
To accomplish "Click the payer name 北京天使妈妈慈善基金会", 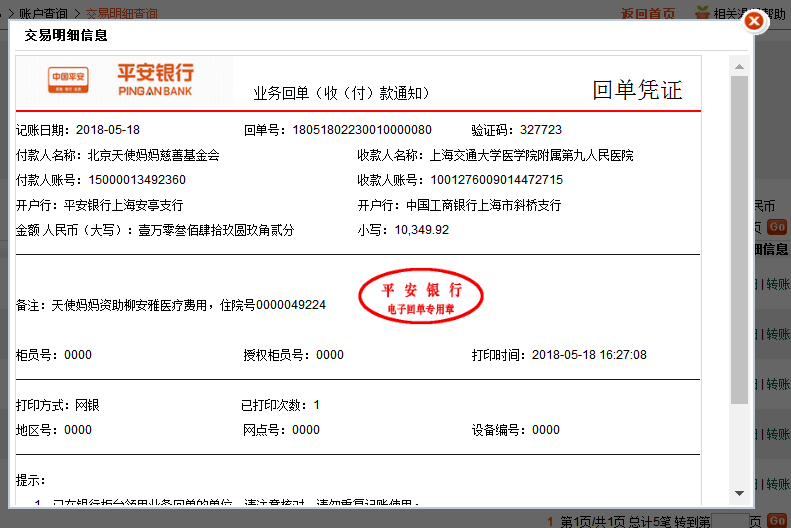I will 153,155.
